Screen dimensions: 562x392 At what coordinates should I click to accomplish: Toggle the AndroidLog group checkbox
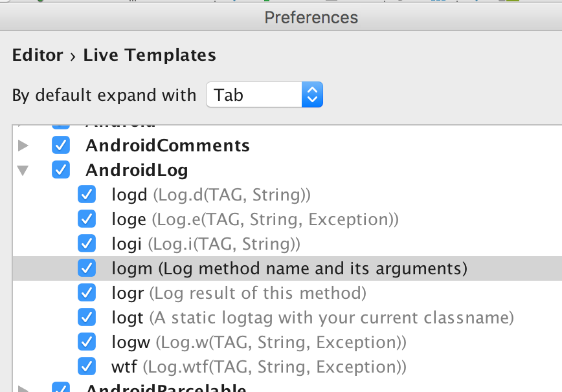(61, 169)
